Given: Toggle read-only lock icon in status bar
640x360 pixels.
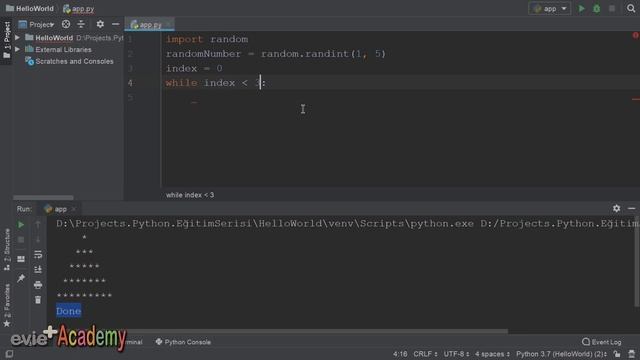Looking at the screenshot, I should 617,354.
